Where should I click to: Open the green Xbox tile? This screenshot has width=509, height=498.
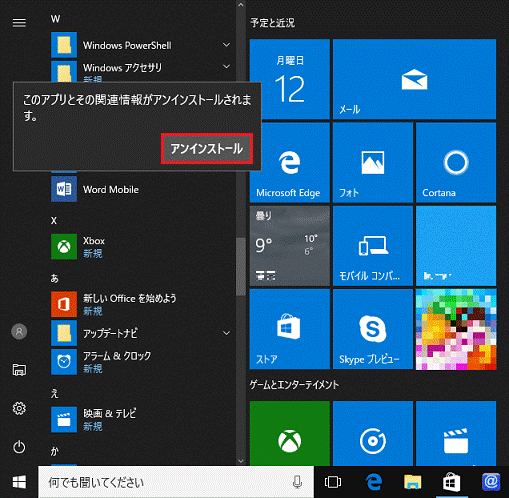pyautogui.click(x=290, y=433)
